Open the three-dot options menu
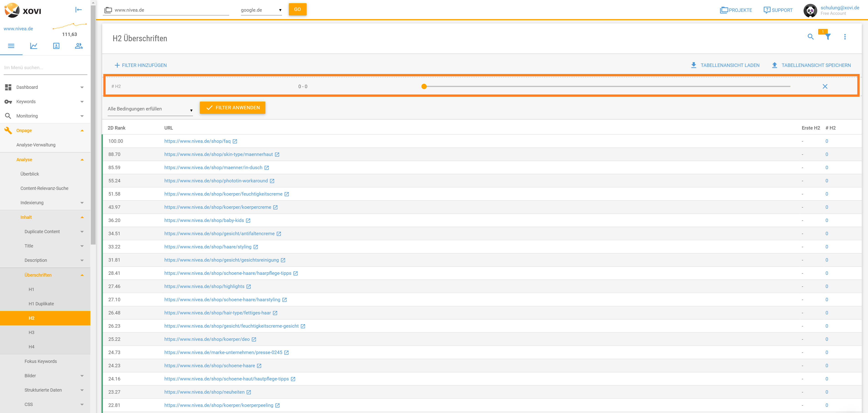Screen dimensions: 868x413 pos(845,37)
